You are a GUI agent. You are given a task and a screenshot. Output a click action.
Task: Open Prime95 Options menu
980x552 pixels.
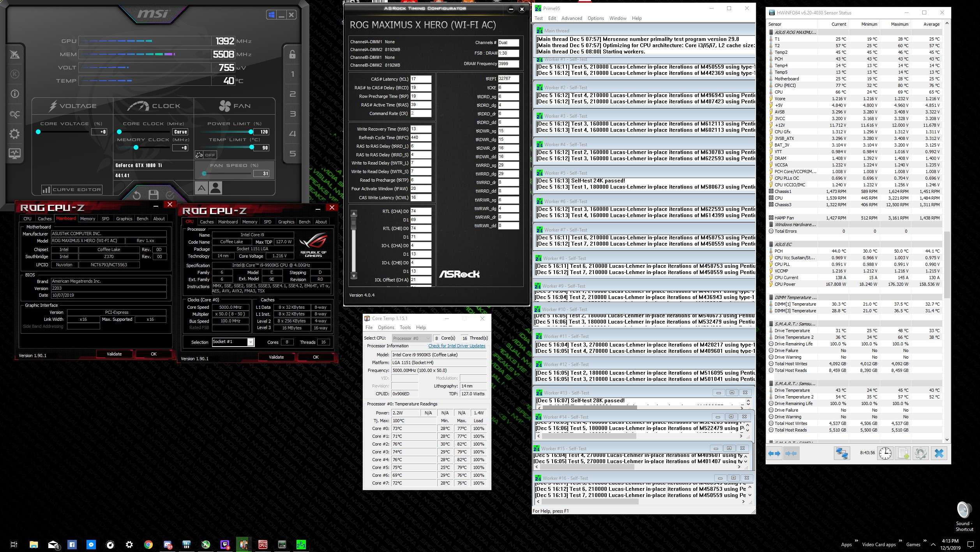(595, 18)
